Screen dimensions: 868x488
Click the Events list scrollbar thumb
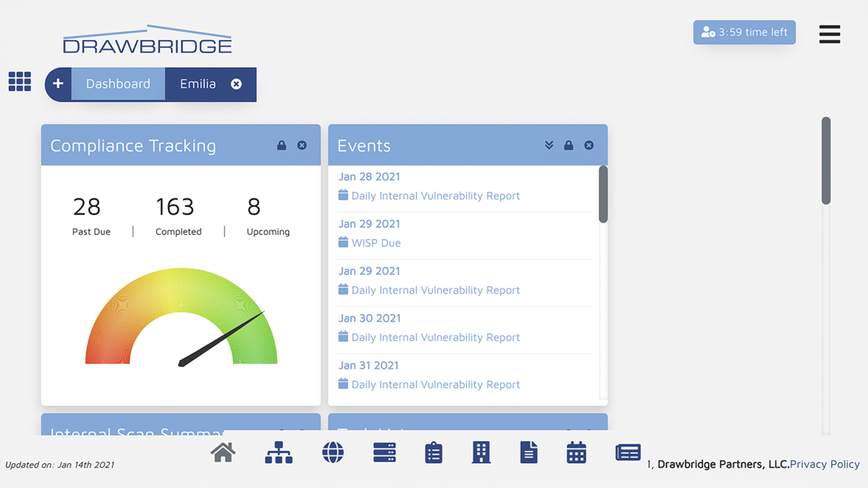[603, 194]
